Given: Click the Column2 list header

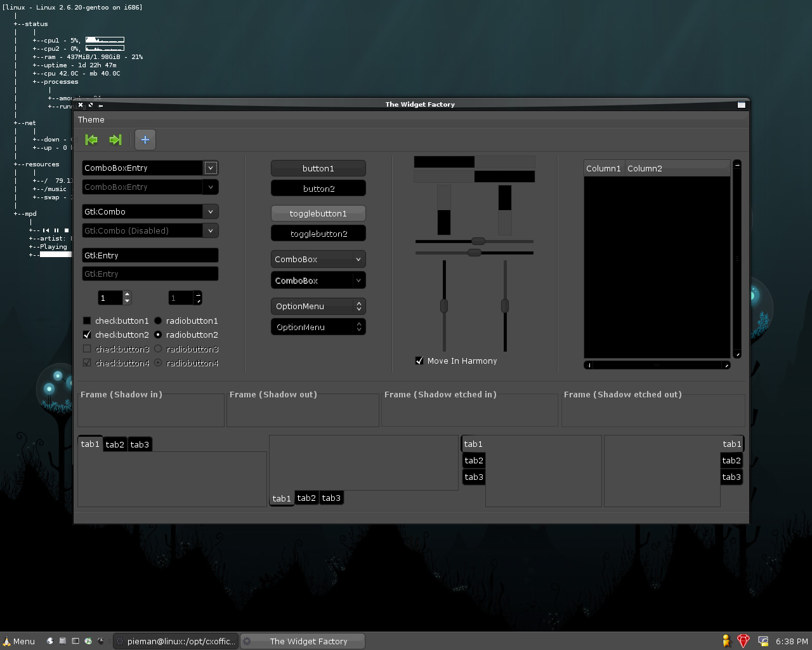Looking at the screenshot, I should click(x=677, y=168).
